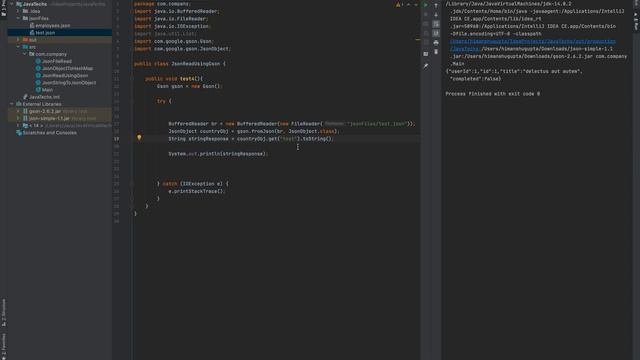Select employees.json file in project tree

[53, 25]
